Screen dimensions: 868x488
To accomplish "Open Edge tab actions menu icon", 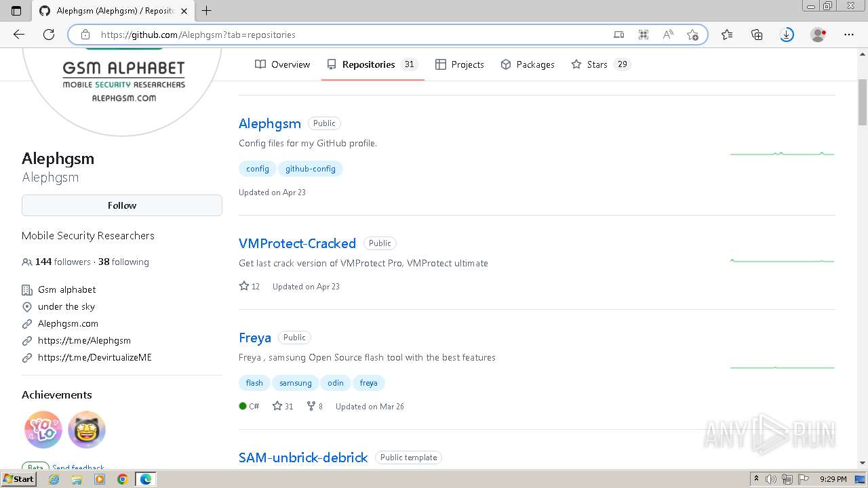I will (16, 11).
